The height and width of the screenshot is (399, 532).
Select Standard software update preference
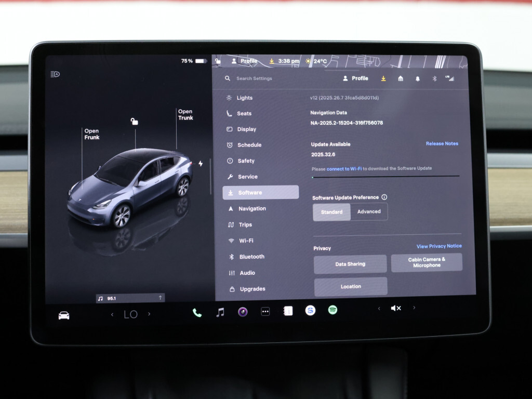pos(331,212)
